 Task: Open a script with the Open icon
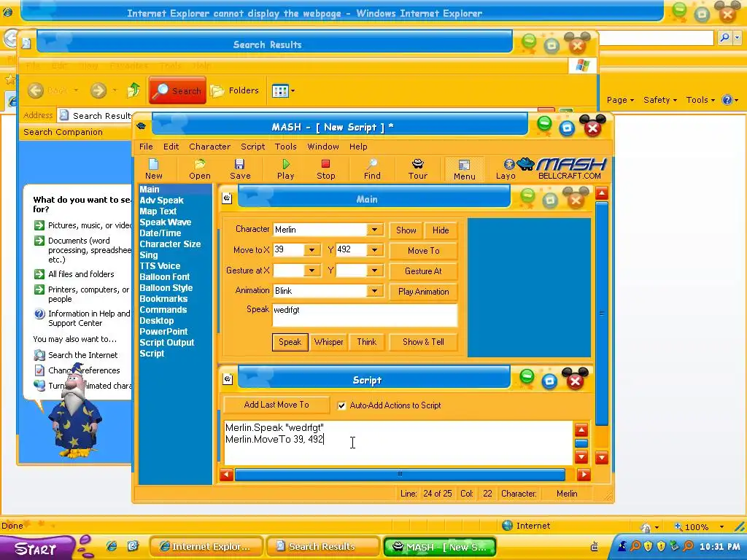pos(200,169)
